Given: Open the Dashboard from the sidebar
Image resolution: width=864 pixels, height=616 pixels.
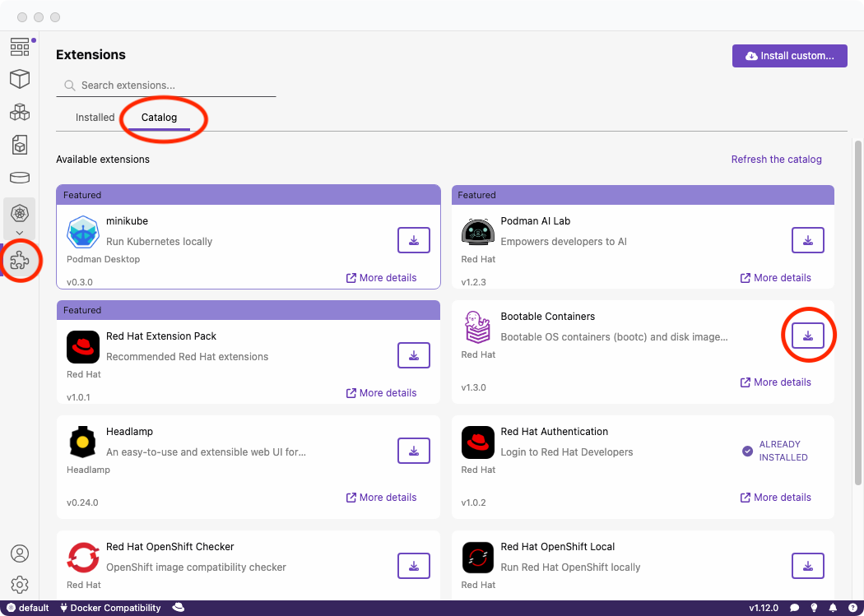Looking at the screenshot, I should (20, 47).
